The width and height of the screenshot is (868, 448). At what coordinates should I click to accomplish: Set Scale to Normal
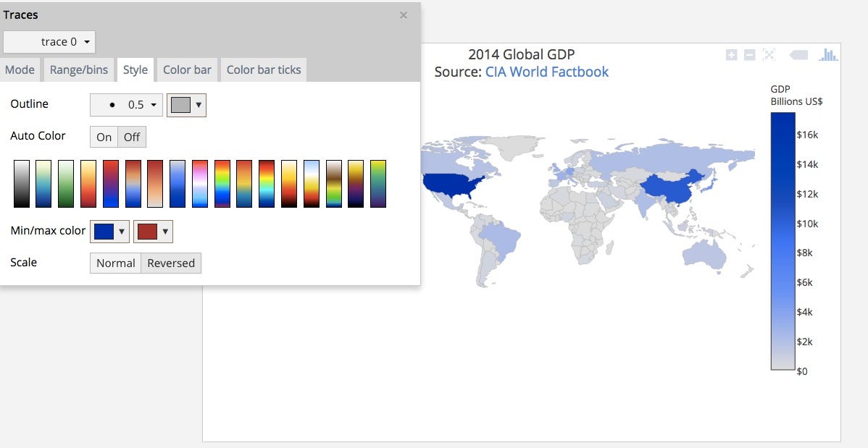116,263
